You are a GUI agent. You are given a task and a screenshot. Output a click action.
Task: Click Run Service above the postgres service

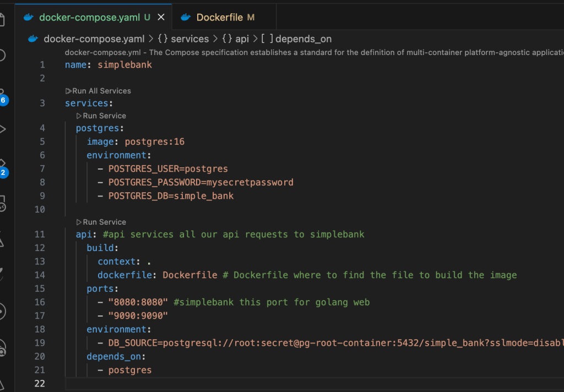click(x=101, y=116)
